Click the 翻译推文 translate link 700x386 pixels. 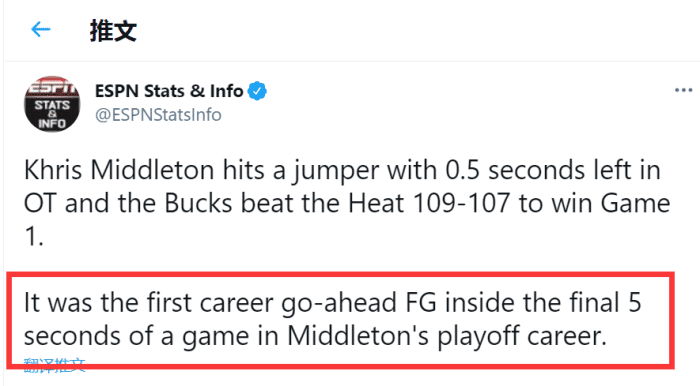click(x=54, y=365)
